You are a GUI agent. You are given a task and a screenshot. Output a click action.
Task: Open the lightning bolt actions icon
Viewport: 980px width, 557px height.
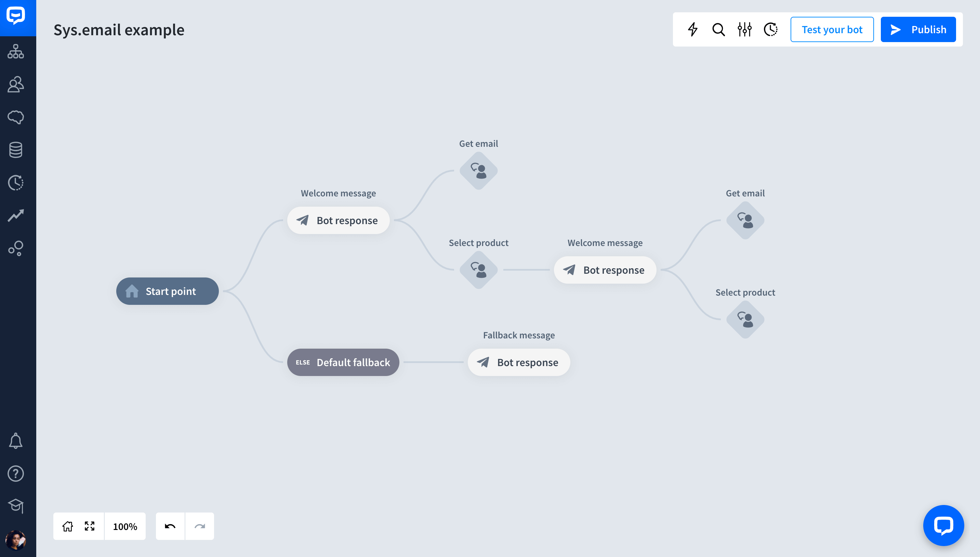(x=692, y=29)
